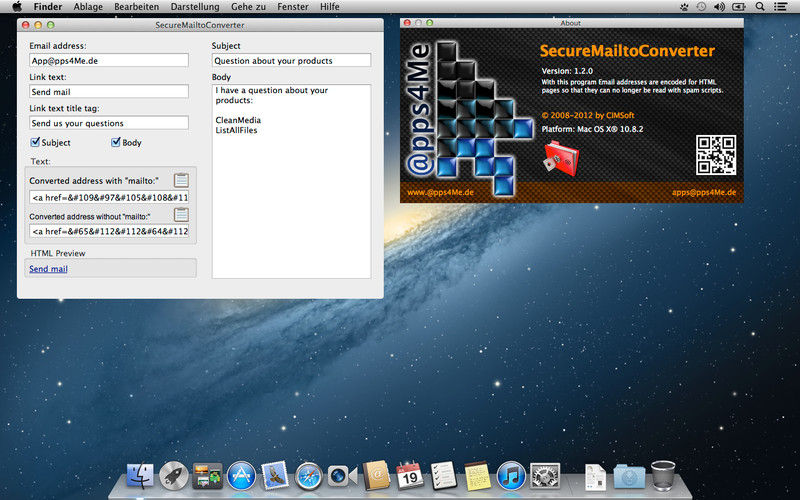Open the Trash in the Dock
This screenshot has width=800, height=500.
point(663,476)
